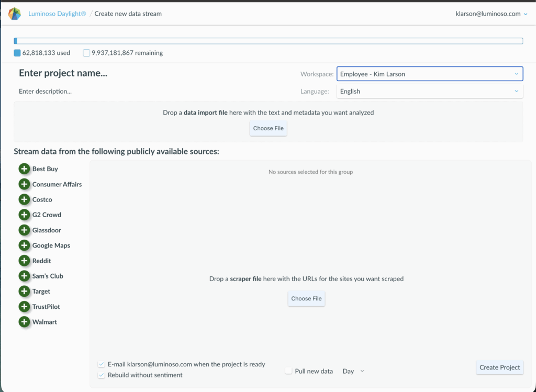Add Consumer Affairs source via plus icon

click(24, 184)
